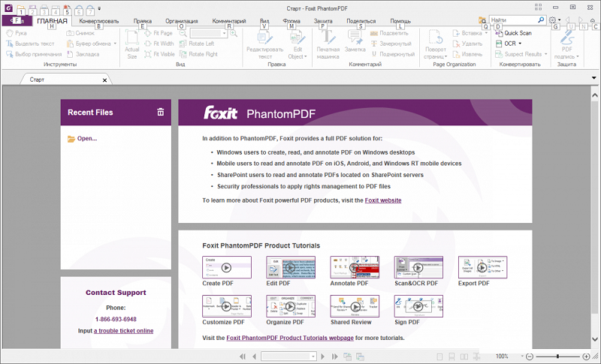Open the trouble ticket online link
The height and width of the screenshot is (364, 601).
(x=124, y=331)
